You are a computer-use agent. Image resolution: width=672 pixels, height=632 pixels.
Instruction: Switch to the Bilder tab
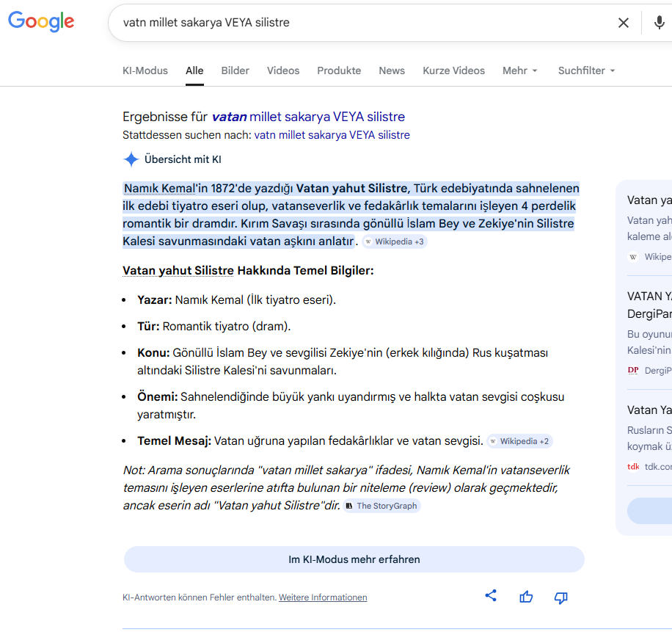click(x=235, y=70)
